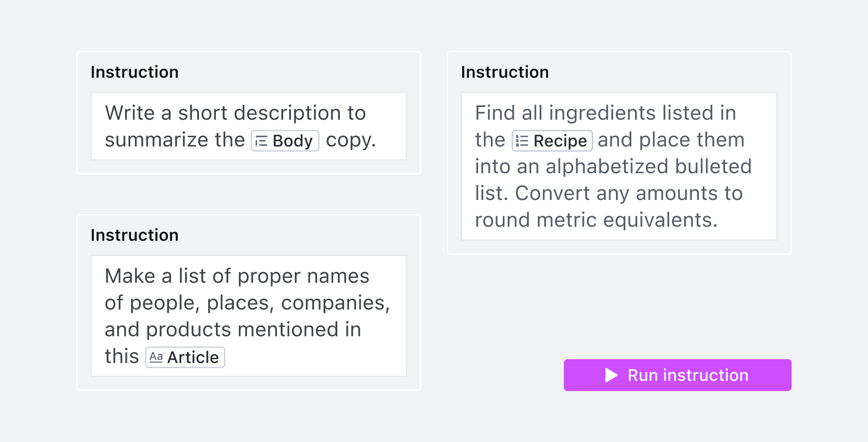
Task: Click the Run instruction button
Action: click(677, 375)
